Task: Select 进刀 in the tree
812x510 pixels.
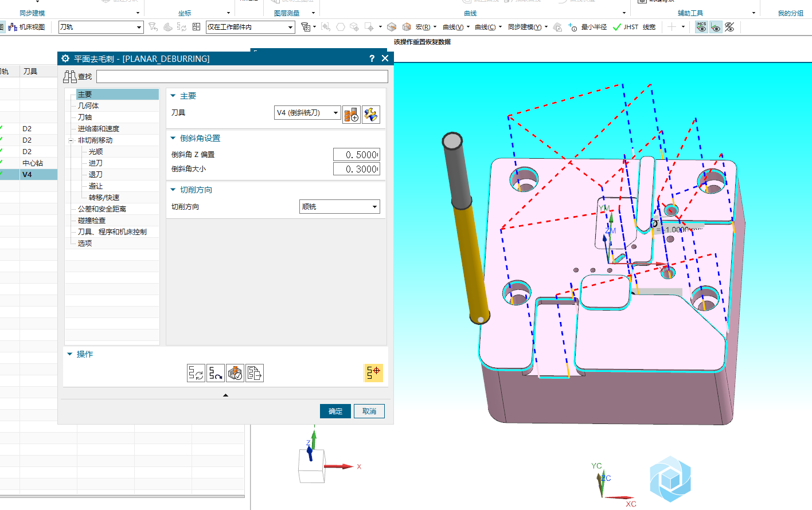Action: 96,163
